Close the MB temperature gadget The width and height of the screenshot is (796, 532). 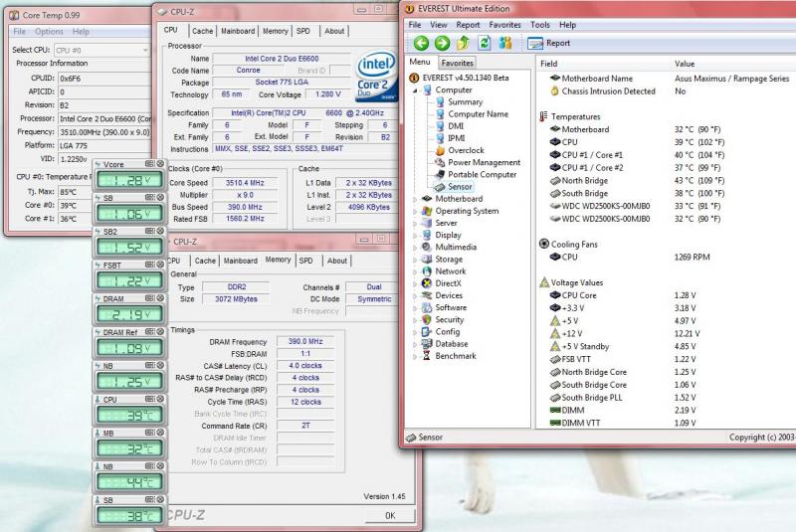pyautogui.click(x=160, y=433)
